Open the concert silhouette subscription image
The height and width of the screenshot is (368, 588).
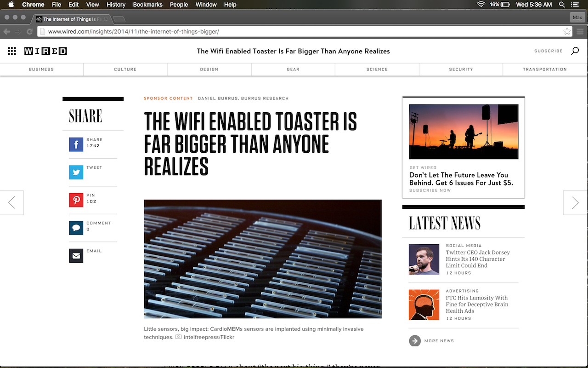click(x=464, y=132)
